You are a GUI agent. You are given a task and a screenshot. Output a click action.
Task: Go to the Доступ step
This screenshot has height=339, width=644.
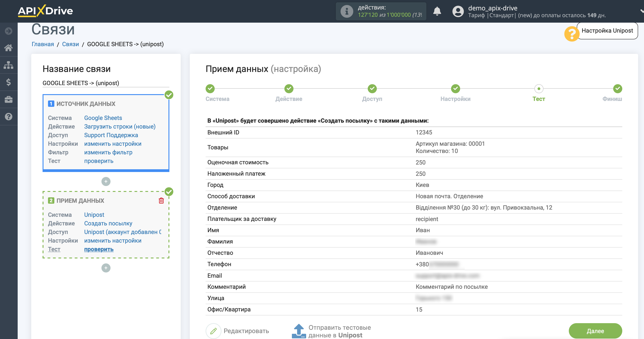(x=372, y=88)
